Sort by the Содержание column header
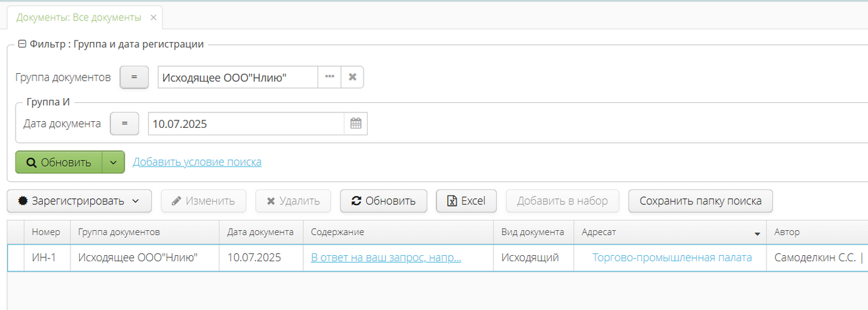Image resolution: width=868 pixels, height=310 pixels. 398,232
